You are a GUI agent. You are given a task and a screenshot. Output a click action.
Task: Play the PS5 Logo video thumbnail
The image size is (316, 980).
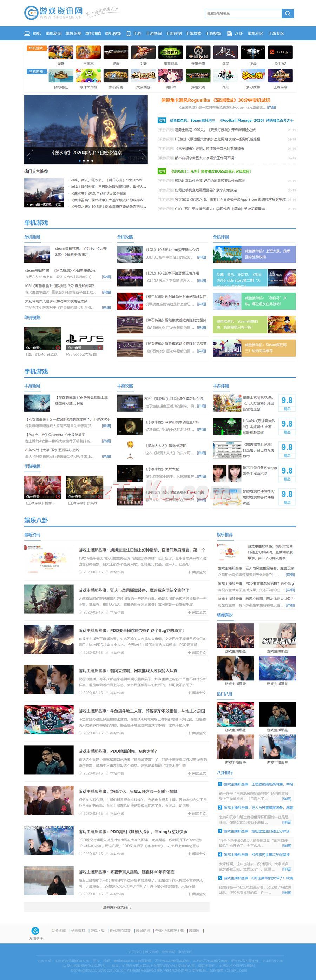coord(85,338)
